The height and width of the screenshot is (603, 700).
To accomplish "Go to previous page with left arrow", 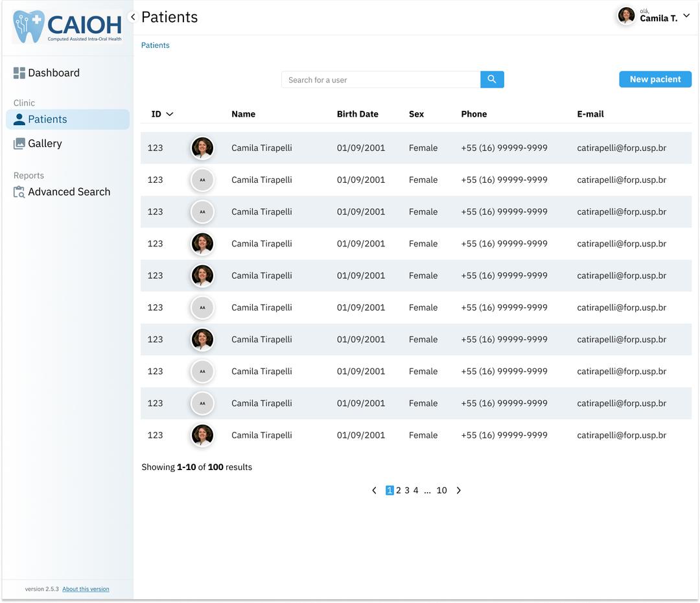I will pyautogui.click(x=374, y=491).
